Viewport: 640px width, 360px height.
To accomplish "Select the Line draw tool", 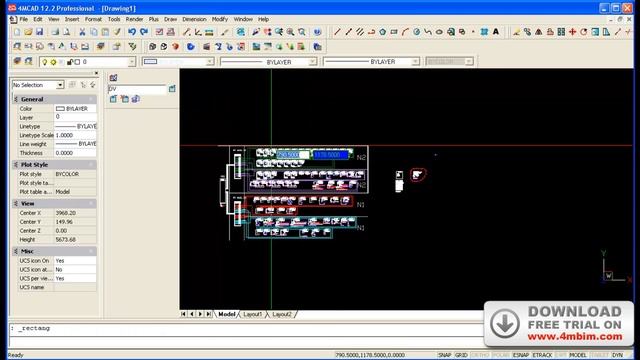I will coord(337,32).
